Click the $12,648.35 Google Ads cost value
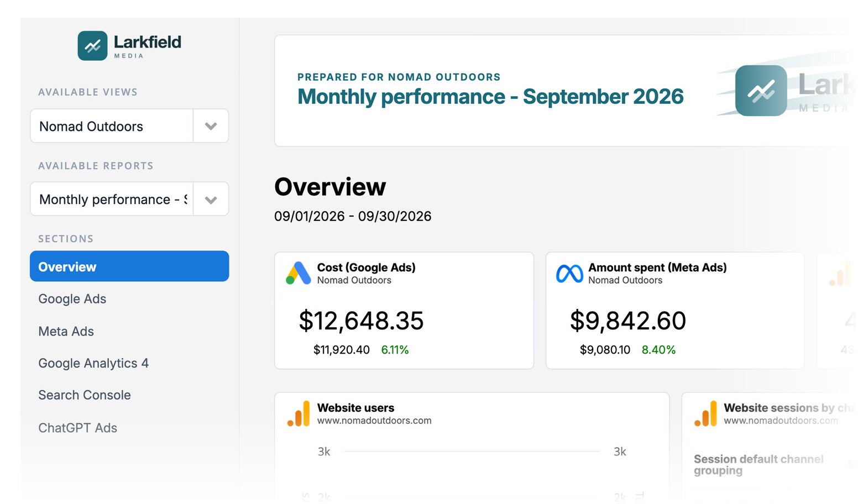 [361, 321]
